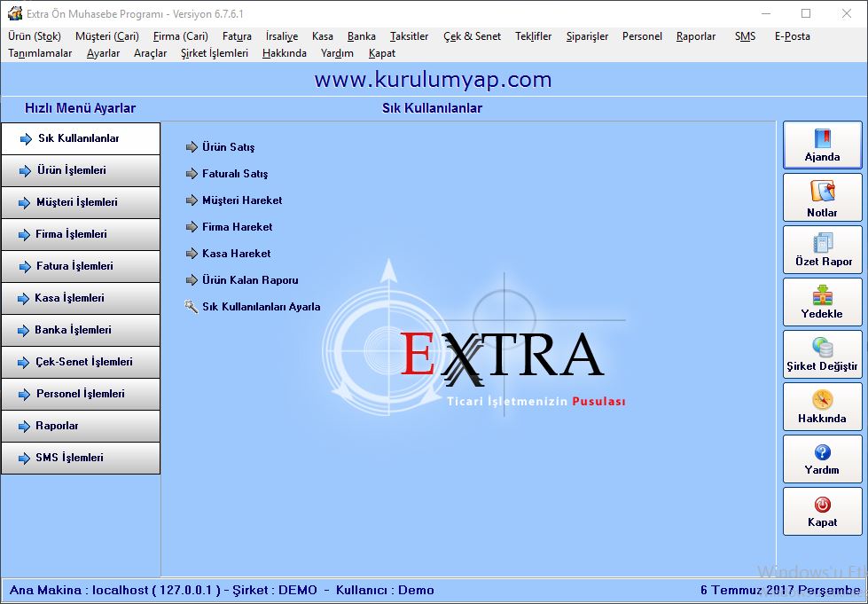The image size is (868, 604).
Task: Open the Raporlar menu bar item
Action: 696,36
